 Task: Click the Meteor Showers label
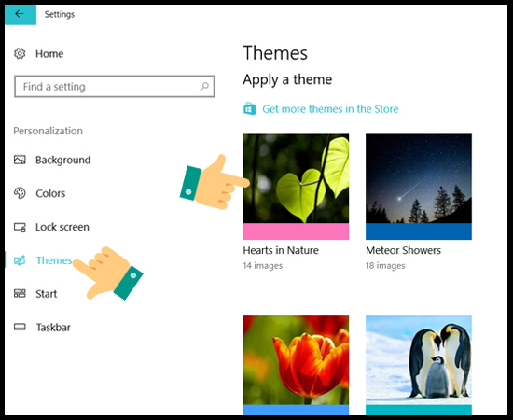pos(403,250)
